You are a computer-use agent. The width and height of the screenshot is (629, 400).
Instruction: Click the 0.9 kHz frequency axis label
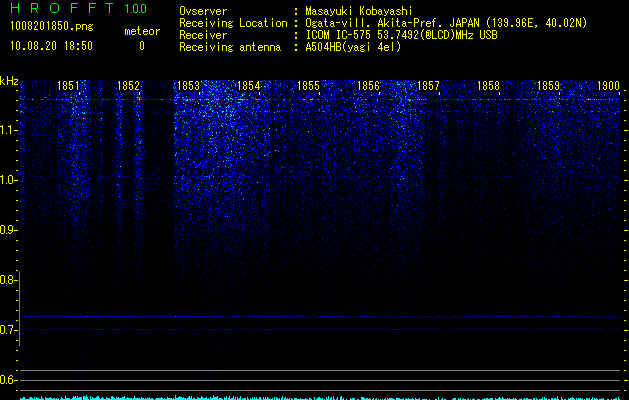point(8,230)
